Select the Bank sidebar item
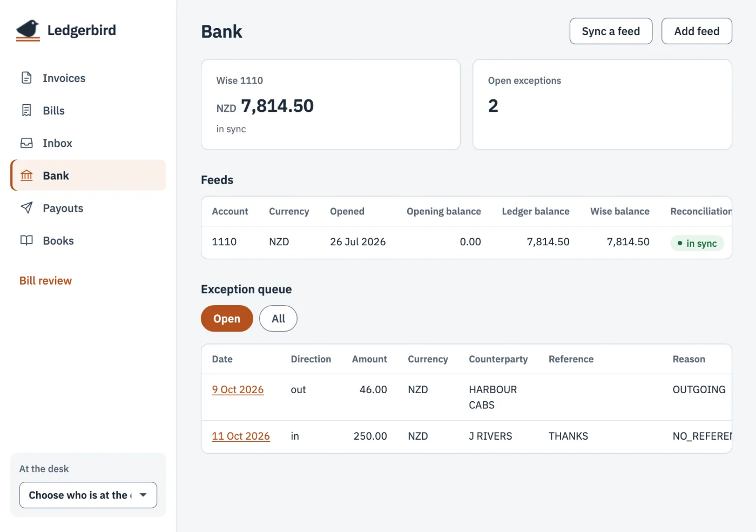Image resolution: width=756 pixels, height=532 pixels. tap(88, 176)
